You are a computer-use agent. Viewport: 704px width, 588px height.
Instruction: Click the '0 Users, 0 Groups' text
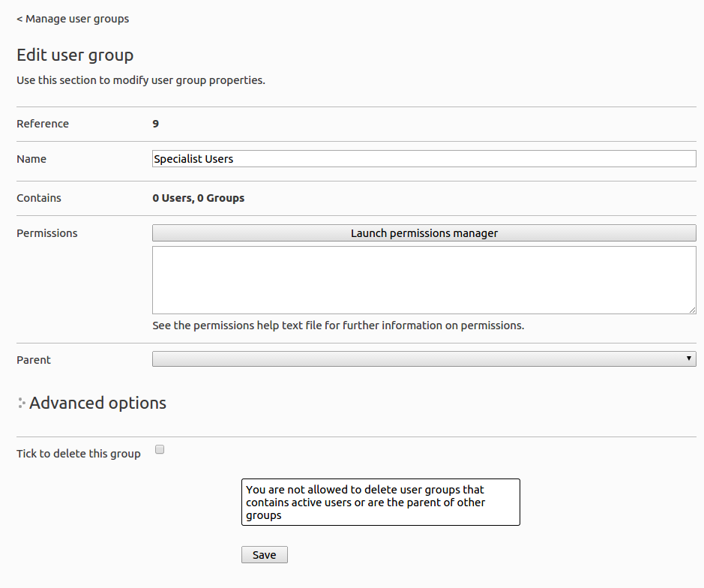(x=199, y=198)
